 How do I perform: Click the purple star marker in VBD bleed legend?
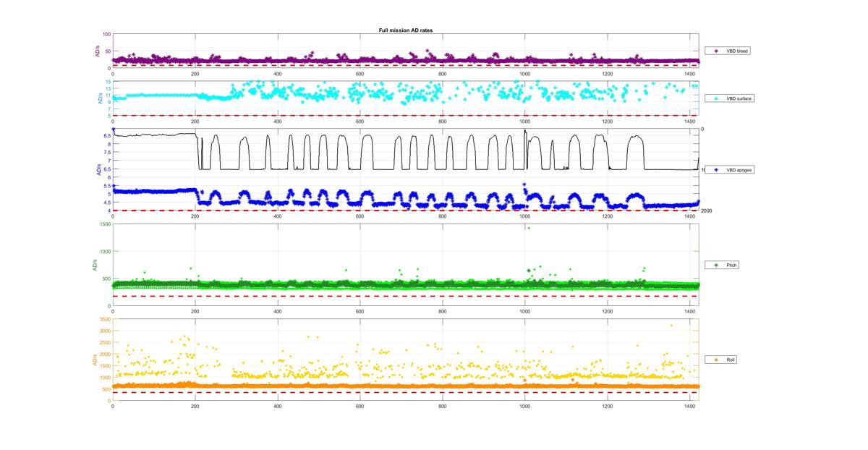pyautogui.click(x=716, y=51)
